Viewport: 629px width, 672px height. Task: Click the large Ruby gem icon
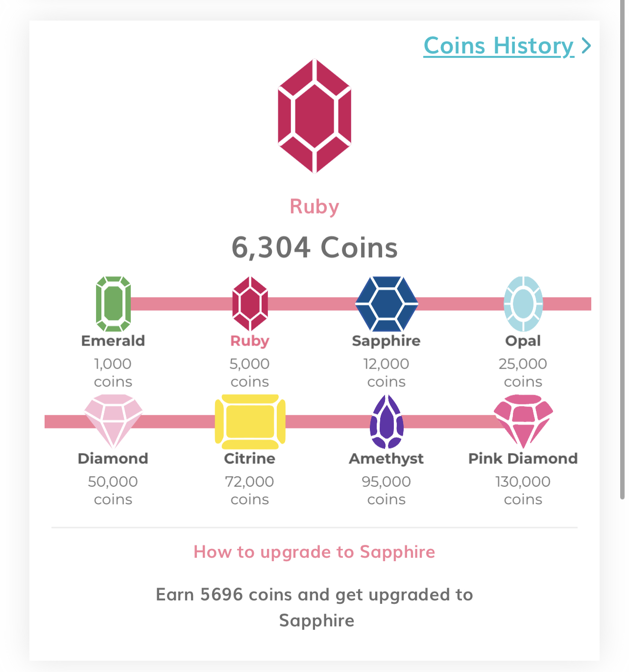[314, 116]
